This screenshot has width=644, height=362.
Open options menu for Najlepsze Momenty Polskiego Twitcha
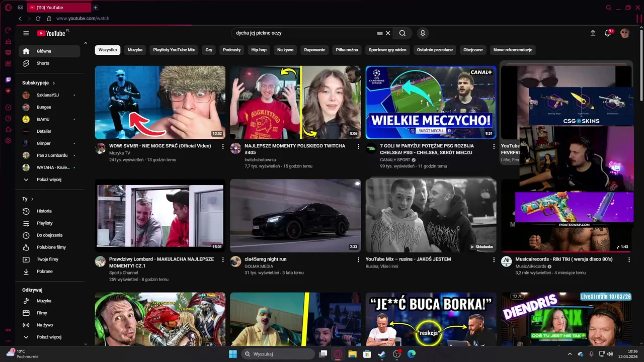pos(358,146)
